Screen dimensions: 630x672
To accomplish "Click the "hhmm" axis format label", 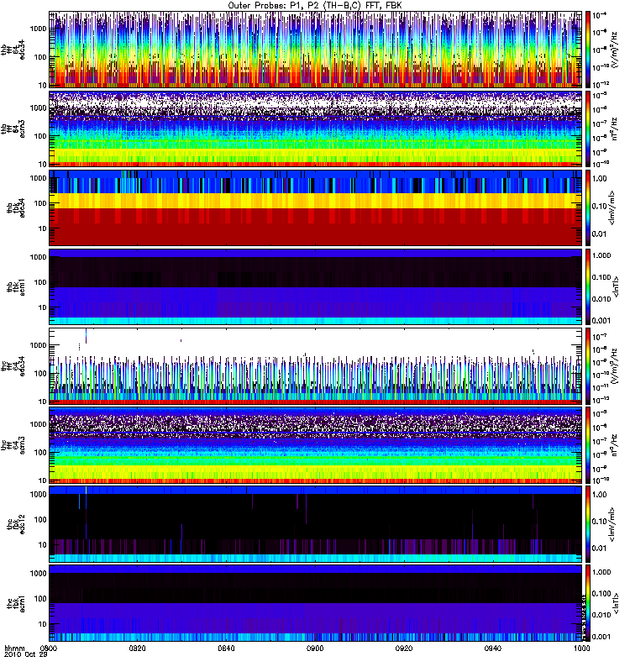I will click(14, 648).
